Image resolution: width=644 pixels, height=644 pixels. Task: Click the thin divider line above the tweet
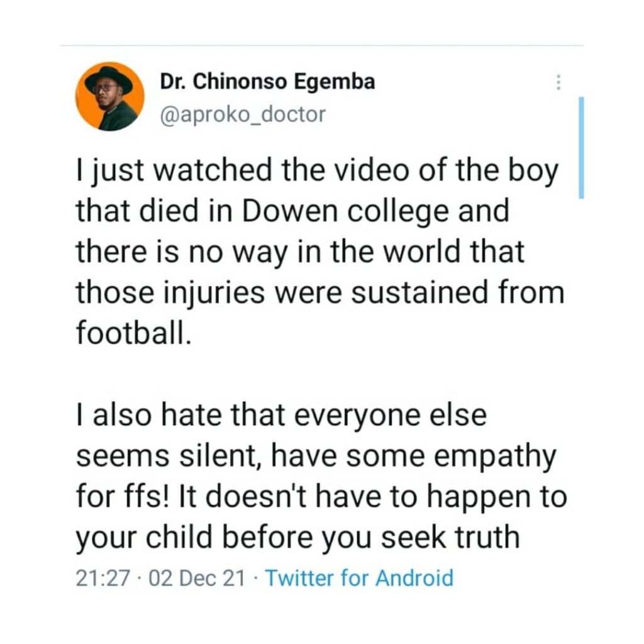pos(321,46)
